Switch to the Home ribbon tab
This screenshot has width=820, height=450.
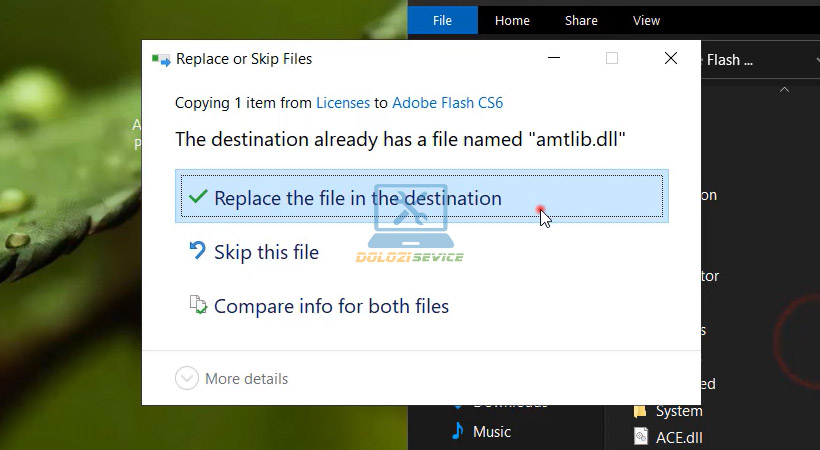(x=512, y=20)
